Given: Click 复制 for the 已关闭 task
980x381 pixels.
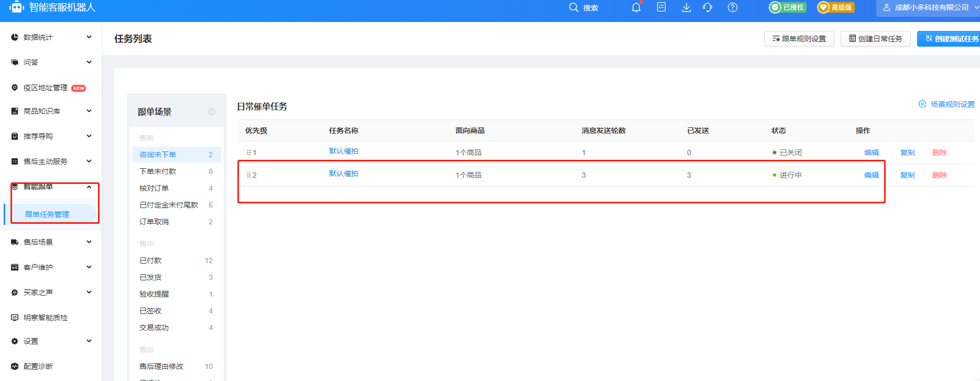Looking at the screenshot, I should [x=908, y=153].
